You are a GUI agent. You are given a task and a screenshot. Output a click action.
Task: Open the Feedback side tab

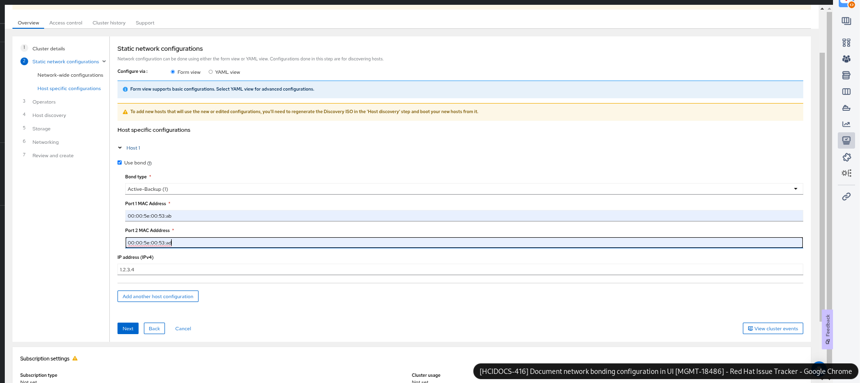[827, 329]
